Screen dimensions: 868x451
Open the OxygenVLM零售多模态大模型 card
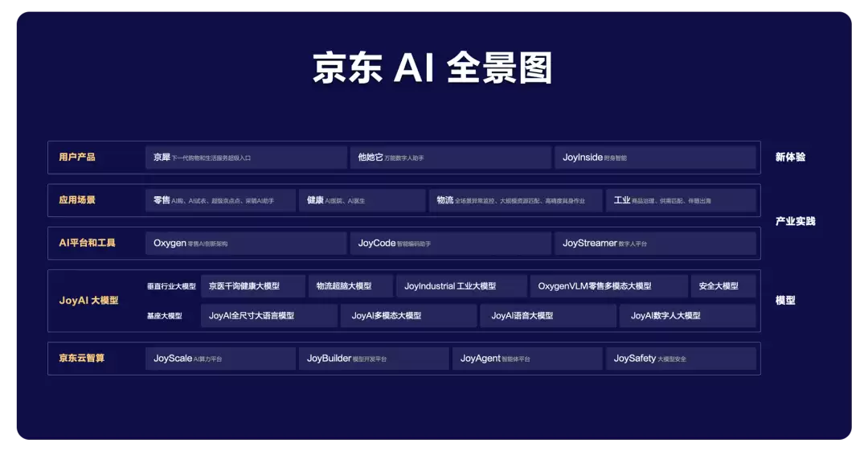click(609, 286)
